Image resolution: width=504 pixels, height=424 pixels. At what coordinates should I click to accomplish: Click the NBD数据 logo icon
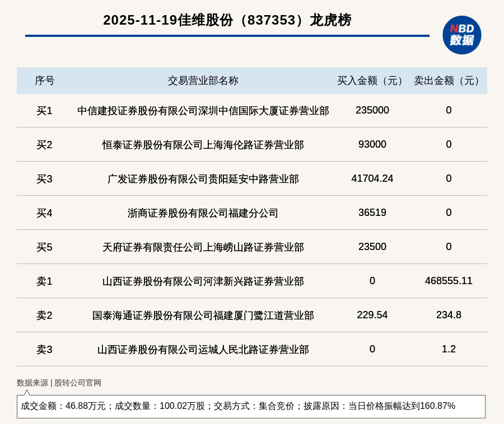[x=461, y=35]
